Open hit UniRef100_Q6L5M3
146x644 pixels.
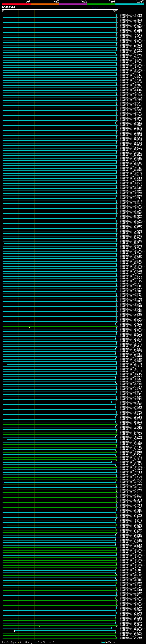(x=131, y=30)
